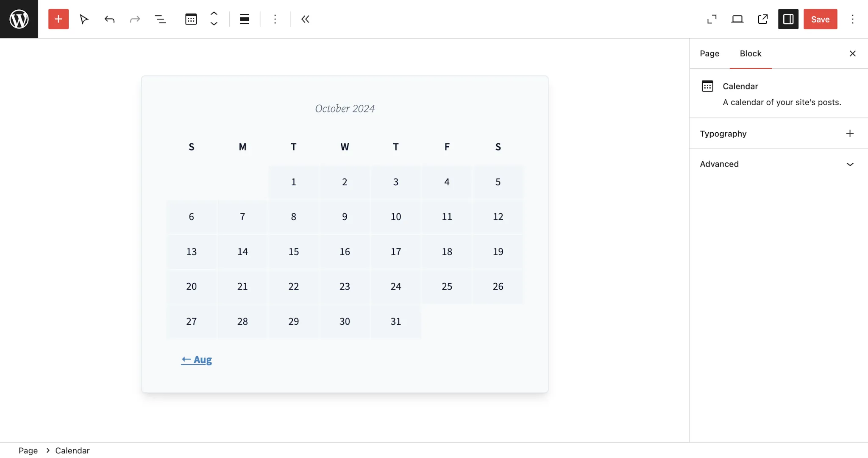Select Calendar in the breadcrumb
The width and height of the screenshot is (868, 458).
coord(72,450)
